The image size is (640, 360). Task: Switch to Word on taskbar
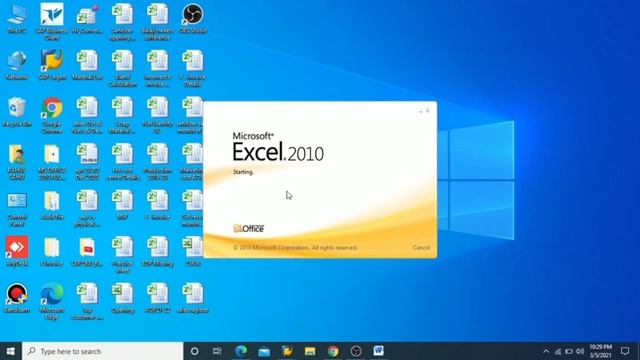[379, 351]
